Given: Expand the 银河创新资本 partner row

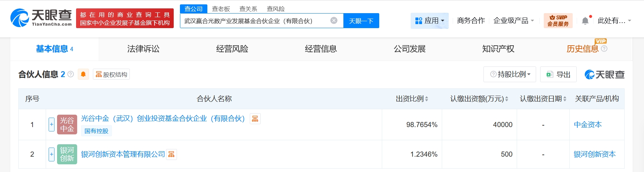Looking at the screenshot, I should (x=52, y=154).
